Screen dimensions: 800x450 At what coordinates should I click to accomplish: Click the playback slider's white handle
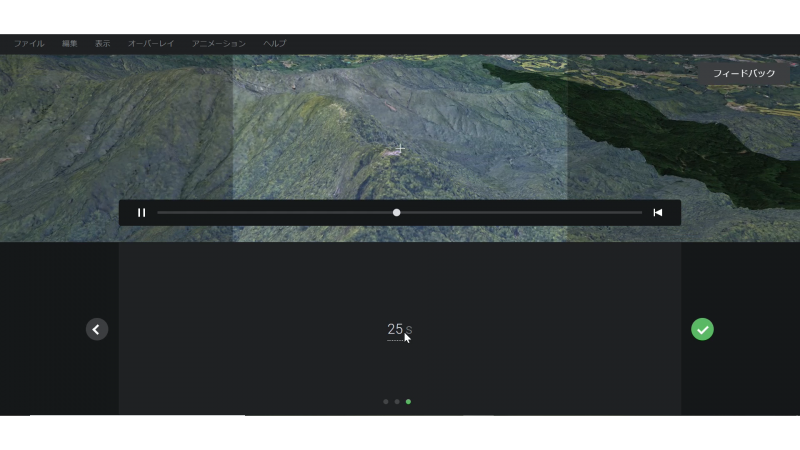tap(397, 212)
